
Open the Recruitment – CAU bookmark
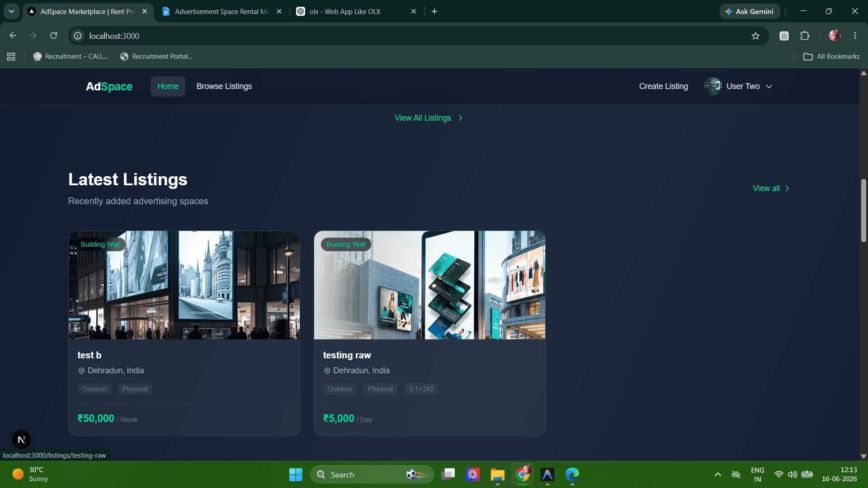click(x=71, y=56)
